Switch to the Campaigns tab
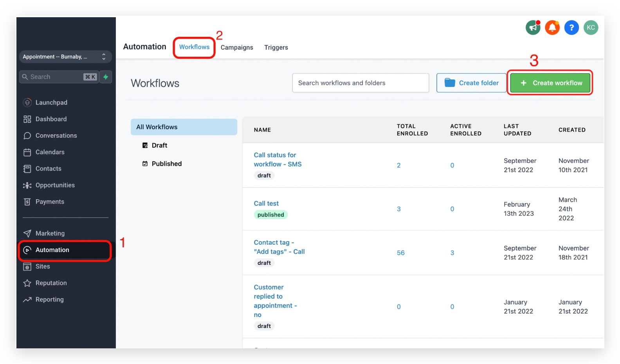The image size is (620, 364). (237, 47)
